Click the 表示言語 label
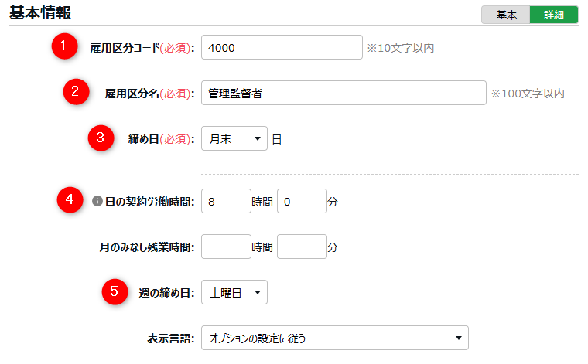The height and width of the screenshot is (364, 588). point(171,338)
